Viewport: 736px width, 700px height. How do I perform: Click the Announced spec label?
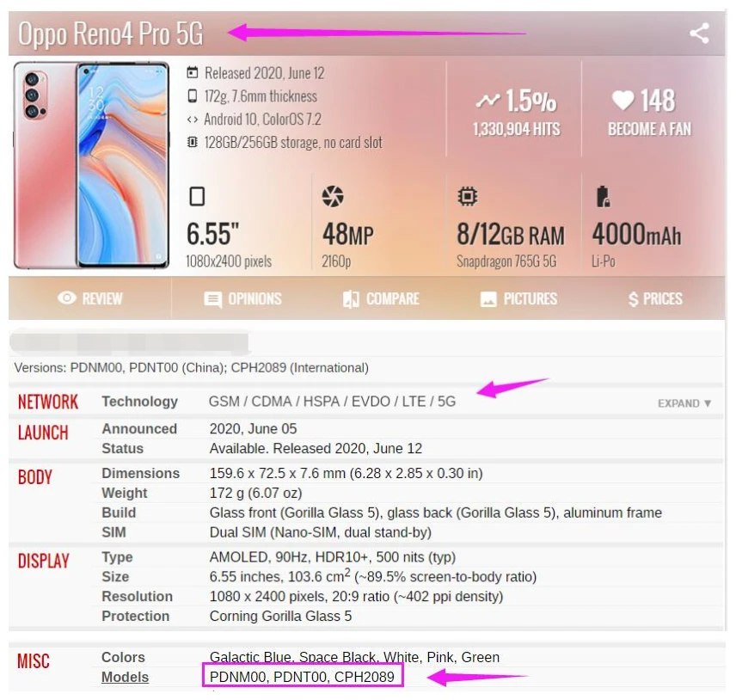click(x=139, y=428)
